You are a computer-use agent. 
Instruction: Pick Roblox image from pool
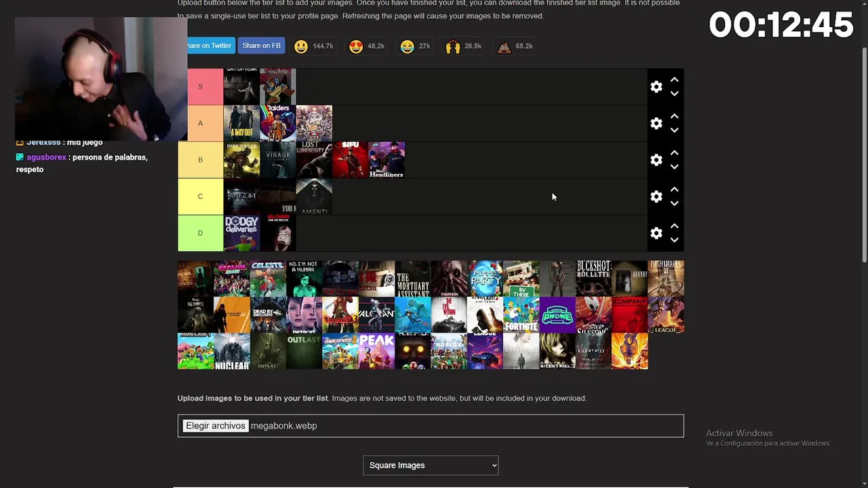tap(449, 351)
